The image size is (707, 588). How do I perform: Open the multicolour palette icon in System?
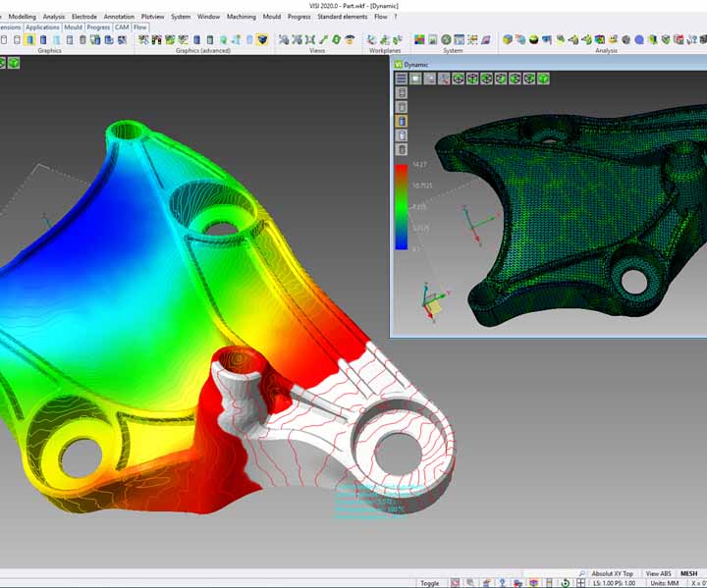420,40
